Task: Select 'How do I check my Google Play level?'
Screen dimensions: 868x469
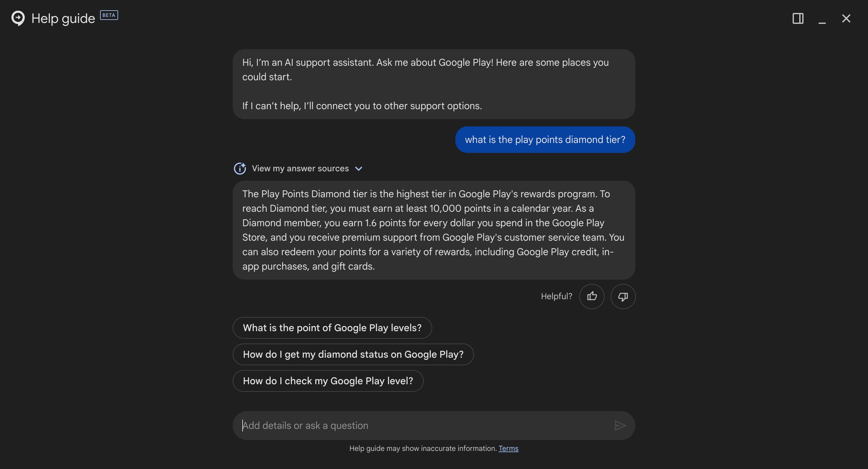Action: pyautogui.click(x=328, y=381)
